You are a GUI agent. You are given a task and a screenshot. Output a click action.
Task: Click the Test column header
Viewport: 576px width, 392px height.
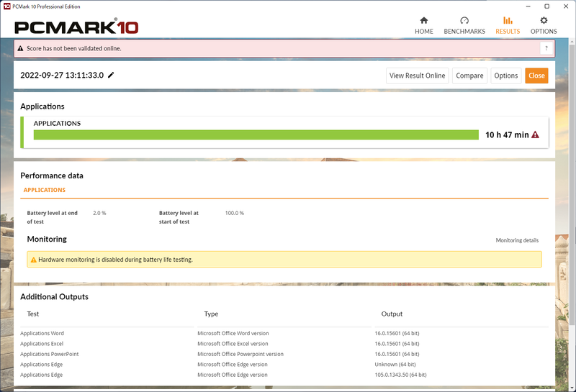pos(32,314)
